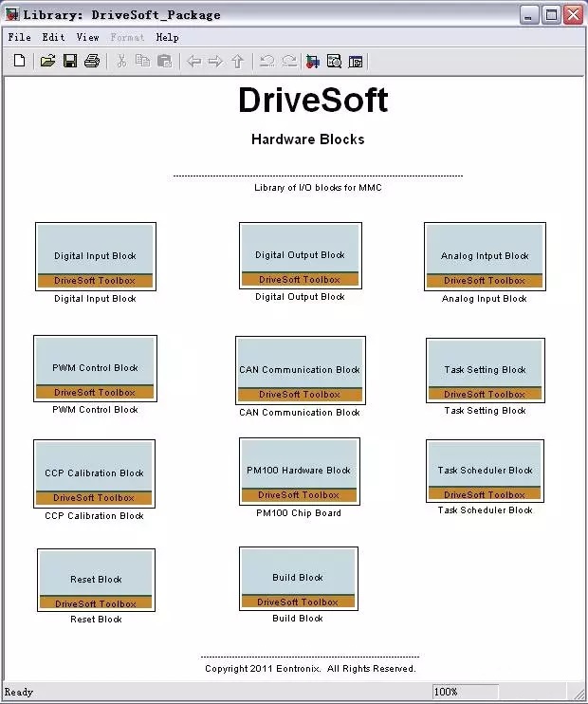Click the New model toolbar icon
Viewport: 588px width, 704px height.
[20, 61]
